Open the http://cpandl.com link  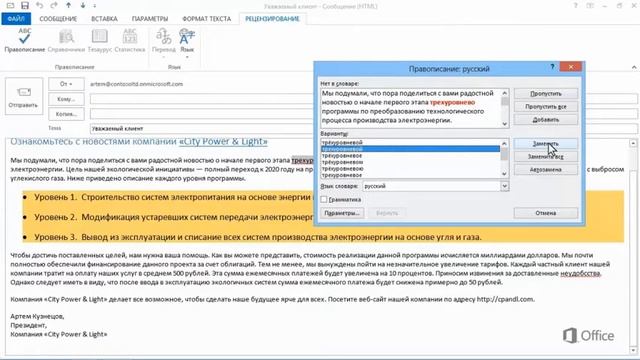(x=505, y=299)
